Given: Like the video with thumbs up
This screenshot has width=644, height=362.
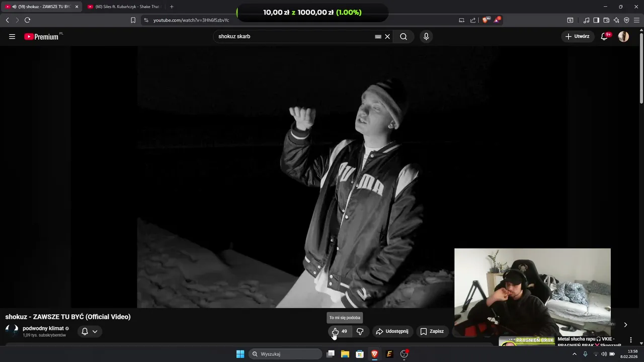Looking at the screenshot, I should point(339,331).
